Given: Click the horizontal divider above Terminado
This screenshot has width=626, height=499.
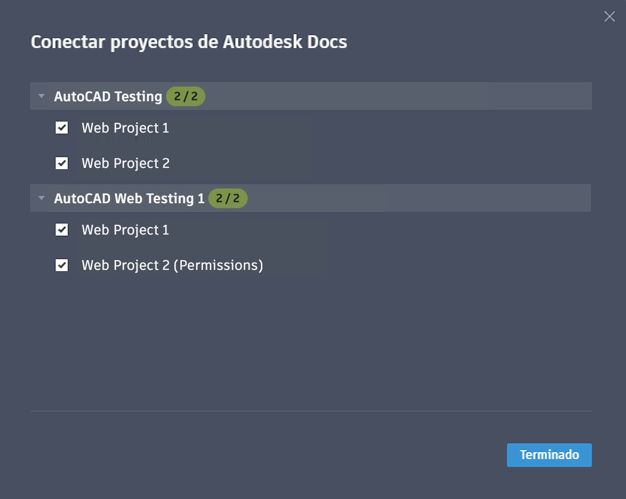Looking at the screenshot, I should tap(311, 411).
